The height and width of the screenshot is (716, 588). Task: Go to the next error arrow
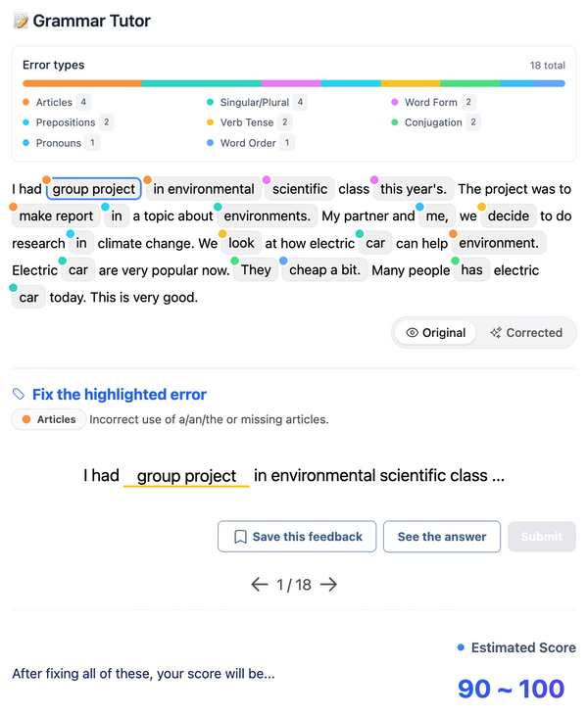pos(329,585)
